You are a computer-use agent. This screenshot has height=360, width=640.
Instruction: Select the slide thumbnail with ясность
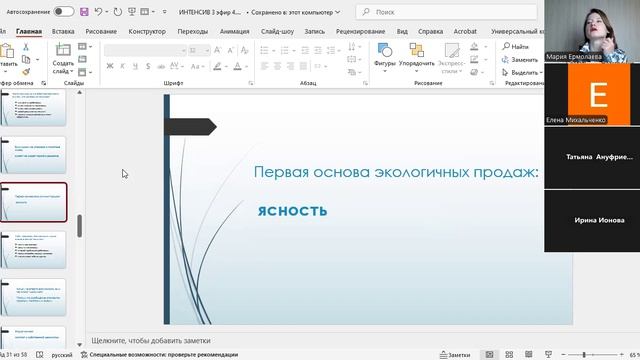(33, 202)
